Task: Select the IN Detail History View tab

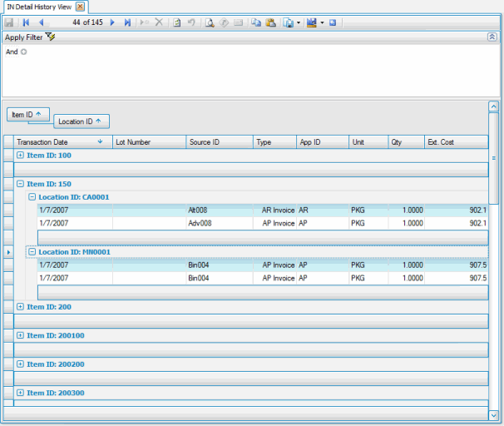Action: tap(39, 7)
